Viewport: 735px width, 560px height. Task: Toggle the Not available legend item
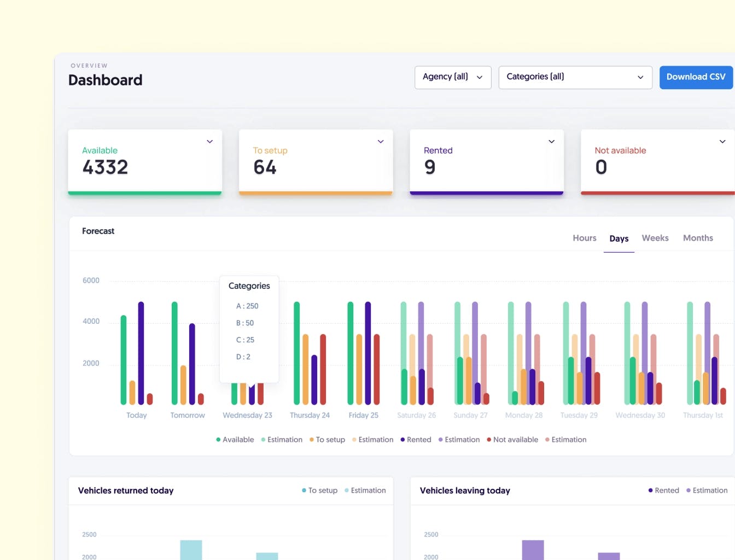[x=512, y=440]
